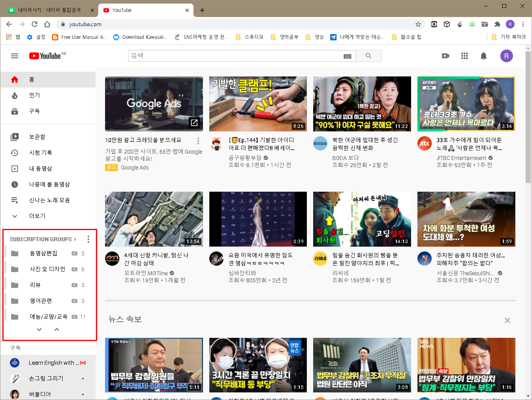Open the account menu via avatar R
The image size is (532, 400).
506,56
